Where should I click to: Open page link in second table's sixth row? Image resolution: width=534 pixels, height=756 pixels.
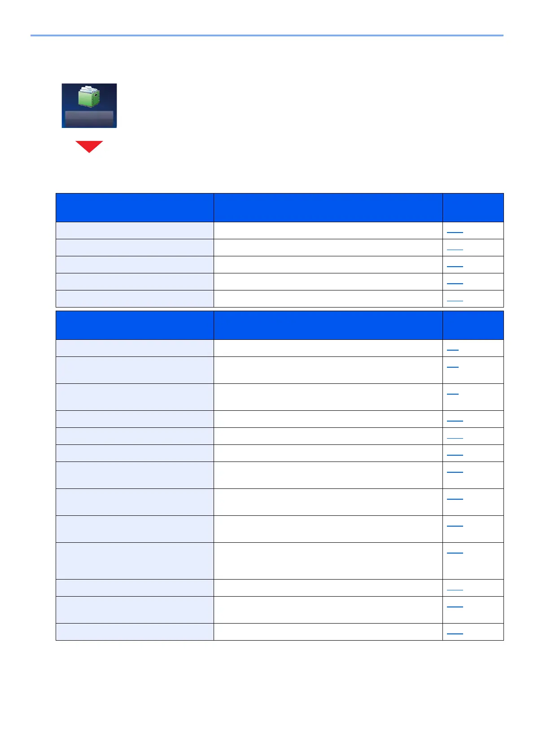click(x=455, y=453)
